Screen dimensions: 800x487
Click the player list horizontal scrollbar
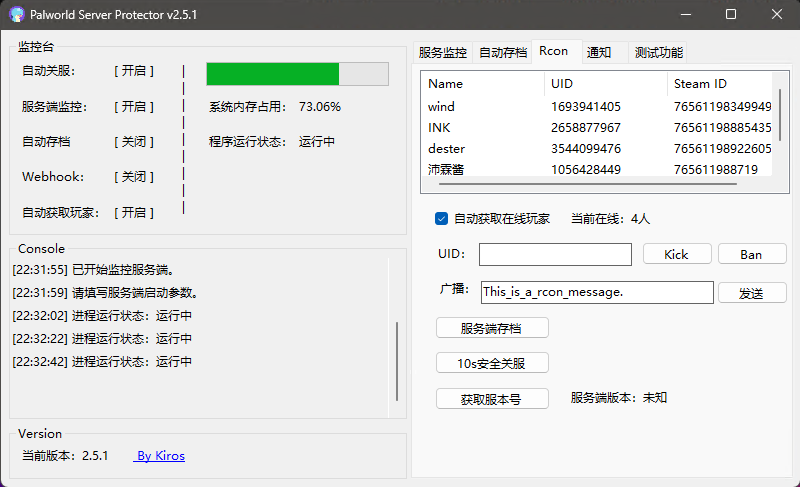(x=588, y=184)
